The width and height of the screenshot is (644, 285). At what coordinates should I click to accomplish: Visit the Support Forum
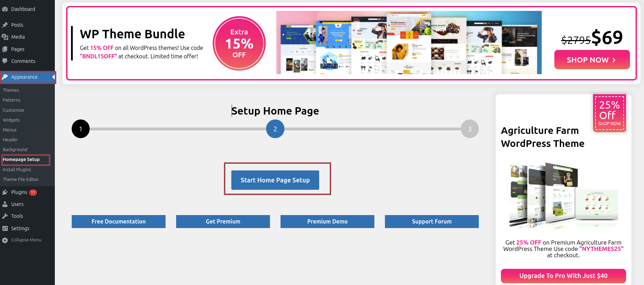(432, 221)
